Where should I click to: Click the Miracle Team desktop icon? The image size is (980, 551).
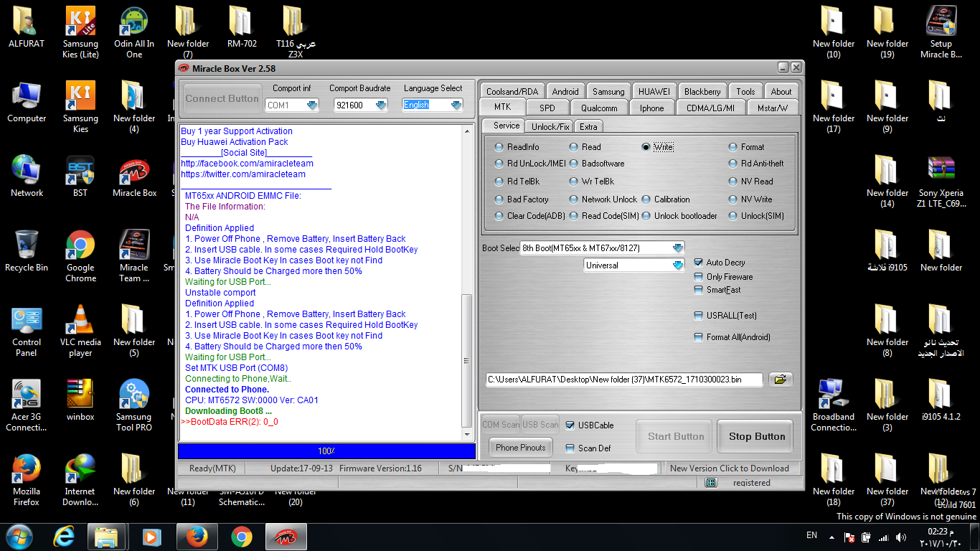click(134, 256)
